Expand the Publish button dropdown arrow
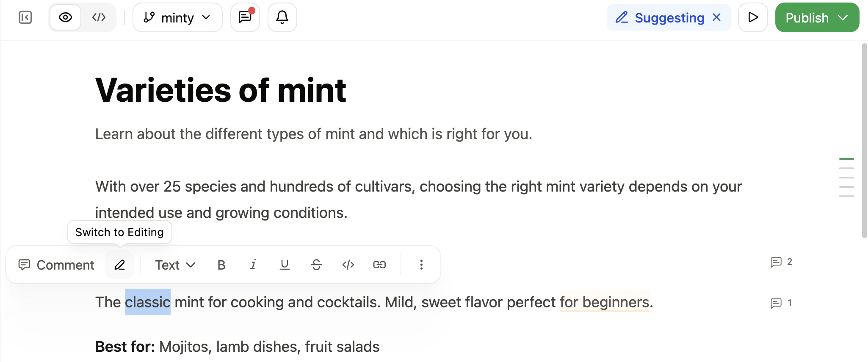 coord(844,17)
